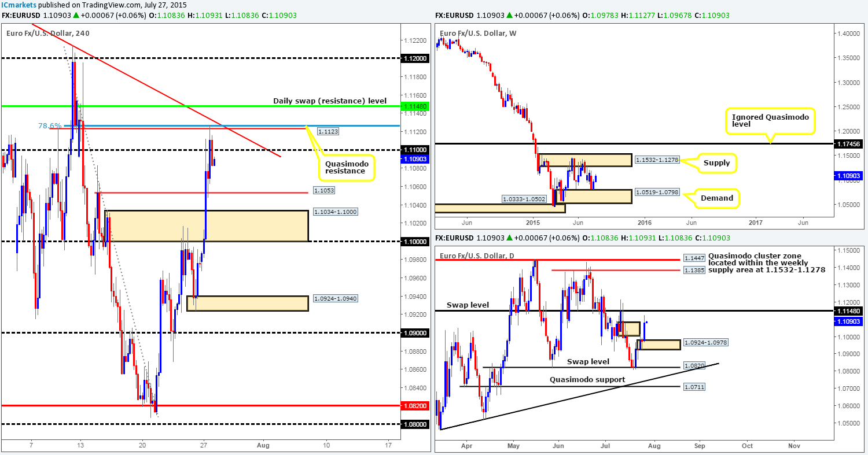Click the yellow Quasimodo resistance callout
The width and height of the screenshot is (868, 455).
[x=346, y=167]
